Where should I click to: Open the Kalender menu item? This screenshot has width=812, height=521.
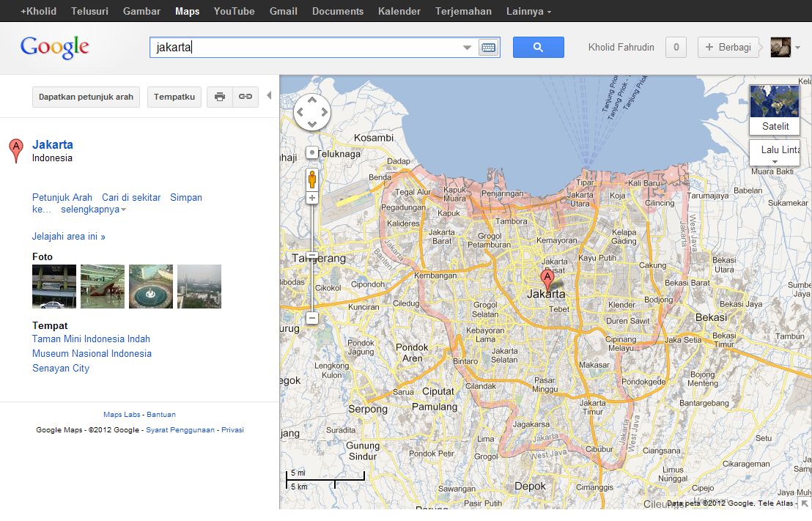tap(399, 11)
